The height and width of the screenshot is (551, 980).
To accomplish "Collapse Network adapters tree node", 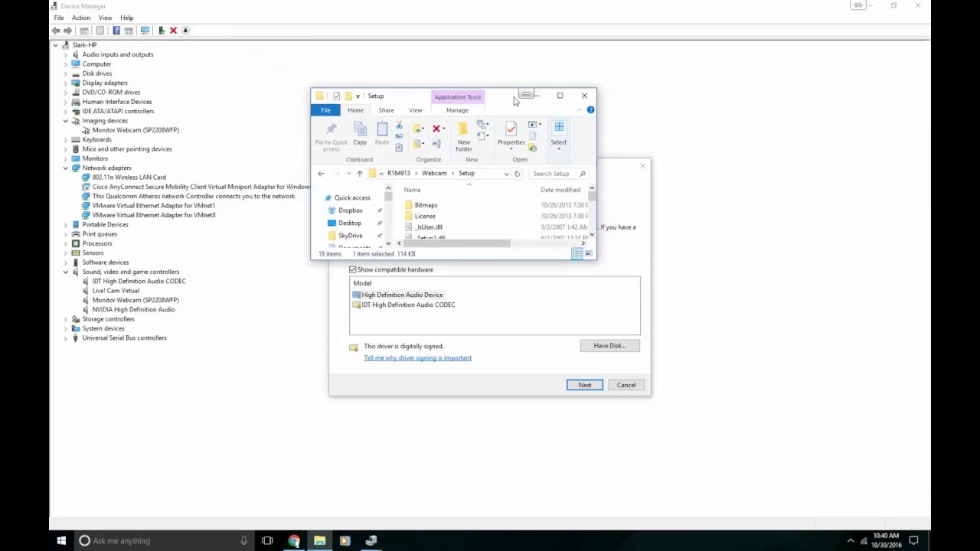I will pos(66,168).
